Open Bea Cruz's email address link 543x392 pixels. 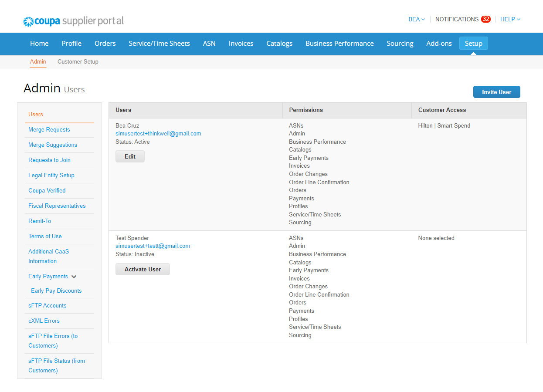tap(158, 134)
